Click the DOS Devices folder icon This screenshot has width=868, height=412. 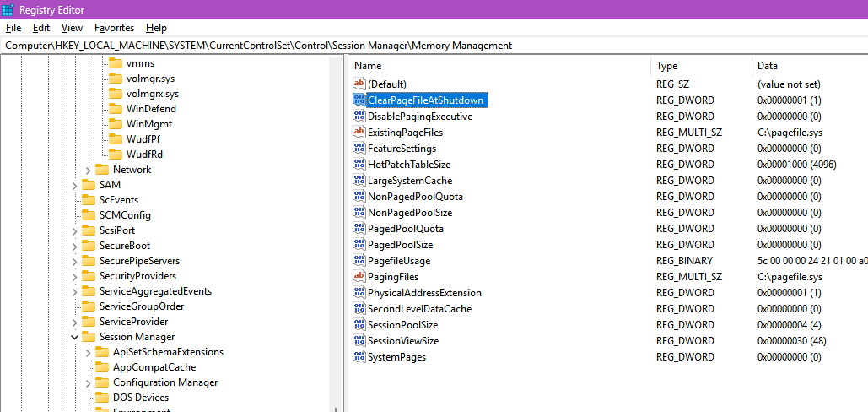(102, 397)
